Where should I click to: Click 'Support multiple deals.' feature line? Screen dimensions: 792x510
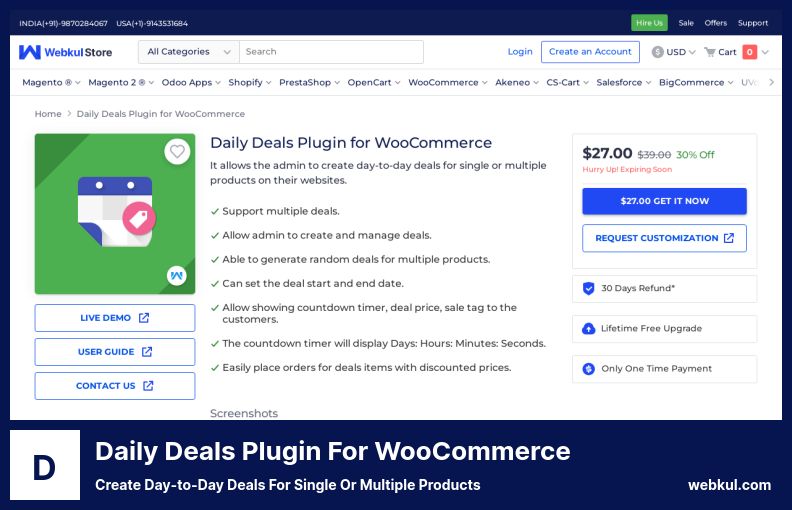click(x=281, y=211)
